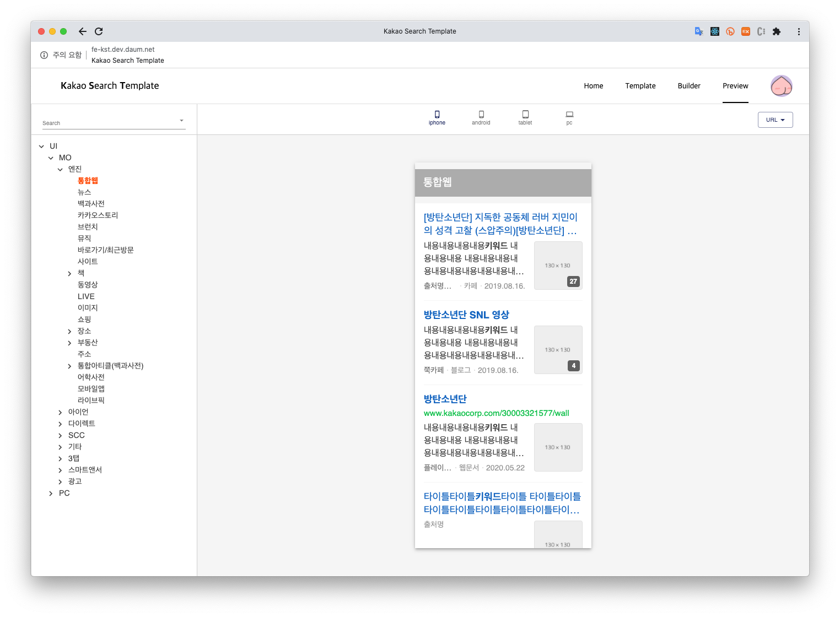Open React Developer Tools extension icon

coord(715,31)
